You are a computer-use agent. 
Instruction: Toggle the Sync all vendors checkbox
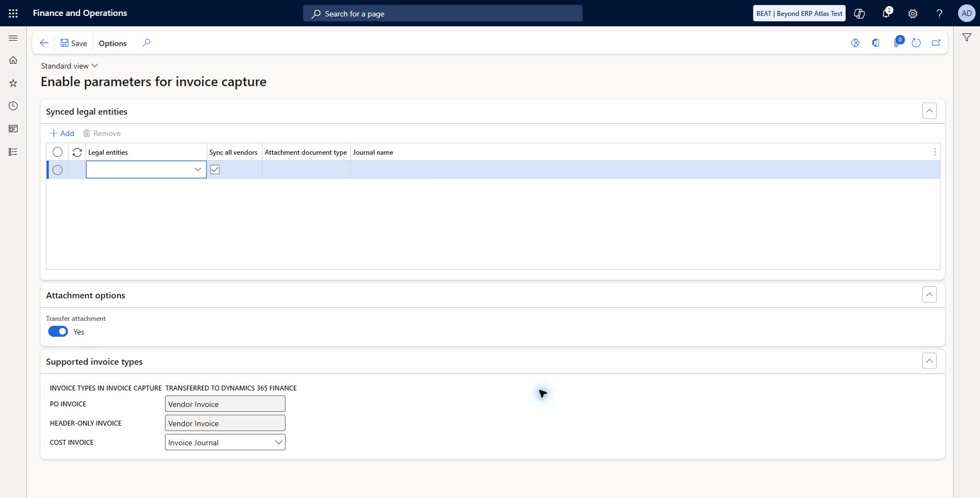click(215, 169)
